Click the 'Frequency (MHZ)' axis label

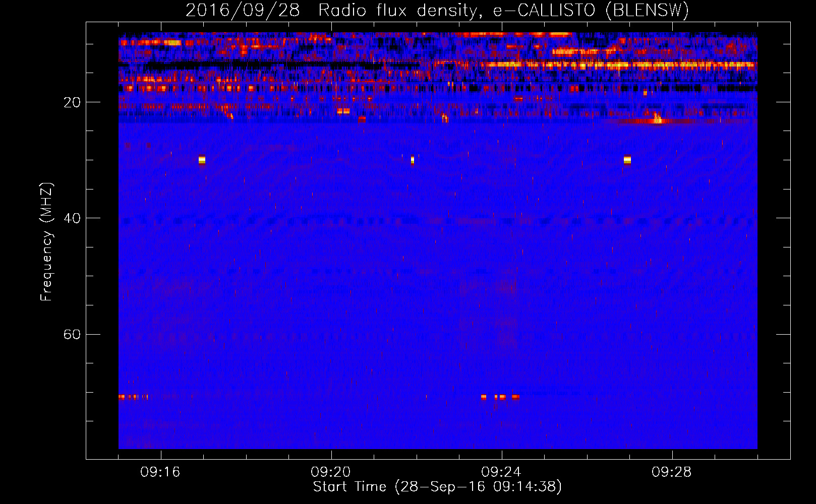coord(46,242)
